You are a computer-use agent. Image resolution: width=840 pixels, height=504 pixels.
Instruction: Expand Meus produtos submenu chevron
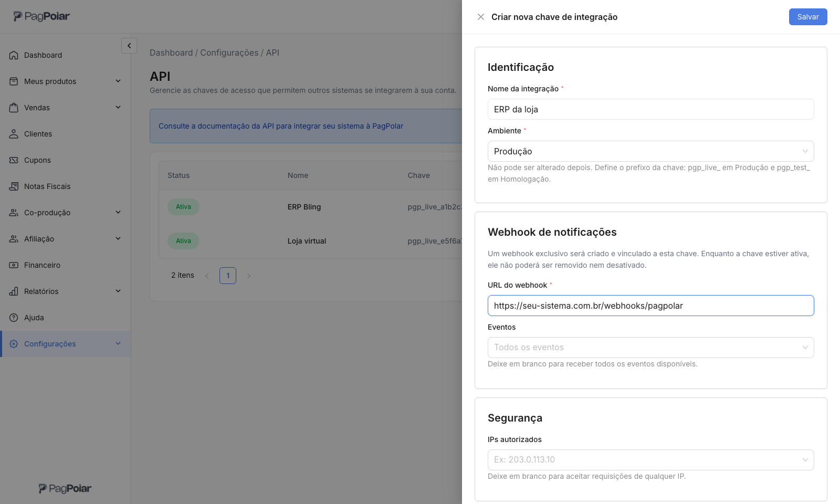tap(118, 81)
